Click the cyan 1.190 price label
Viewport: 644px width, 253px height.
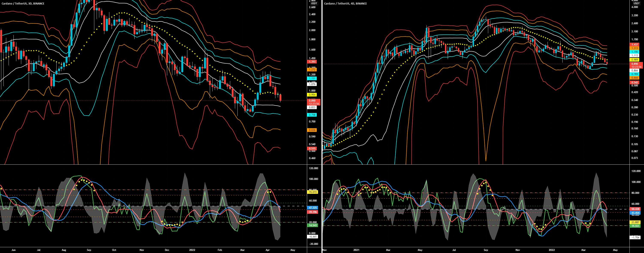tap(635, 52)
